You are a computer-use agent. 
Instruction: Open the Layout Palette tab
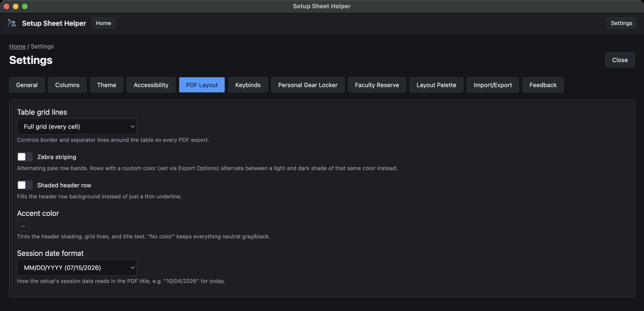point(436,85)
